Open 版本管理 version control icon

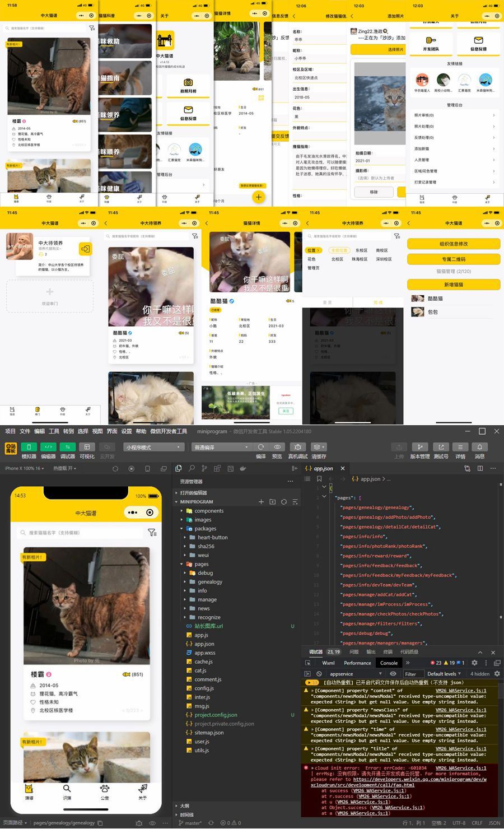pos(419,447)
